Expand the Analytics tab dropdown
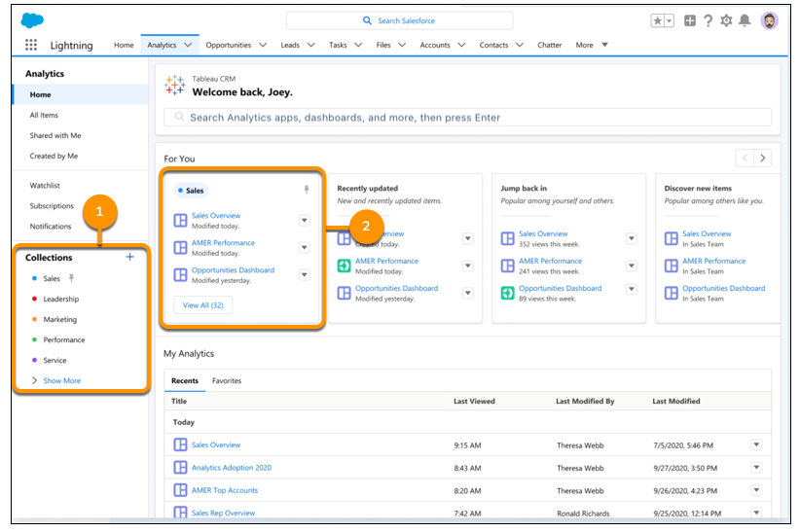 coord(188,45)
